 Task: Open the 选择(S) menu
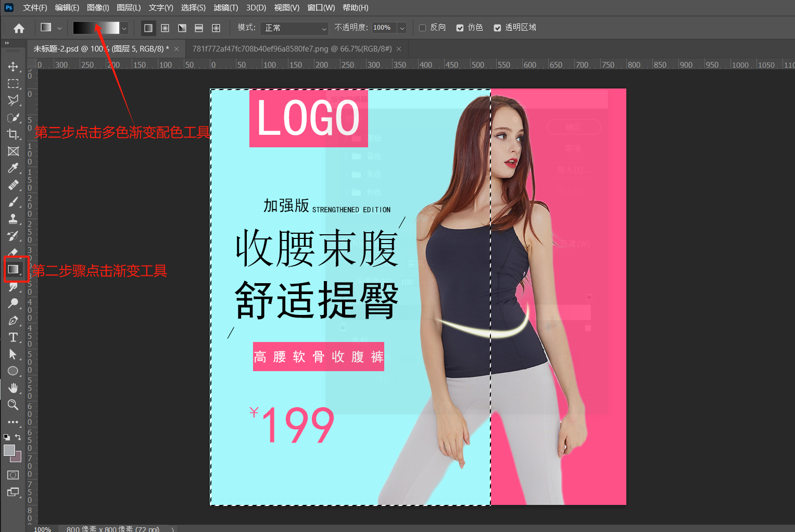coord(193,8)
